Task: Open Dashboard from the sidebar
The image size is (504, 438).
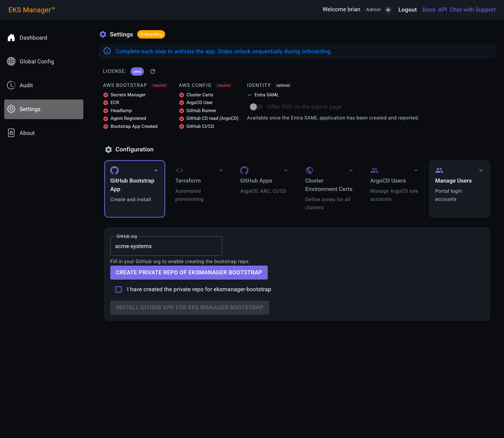Action: point(44,38)
